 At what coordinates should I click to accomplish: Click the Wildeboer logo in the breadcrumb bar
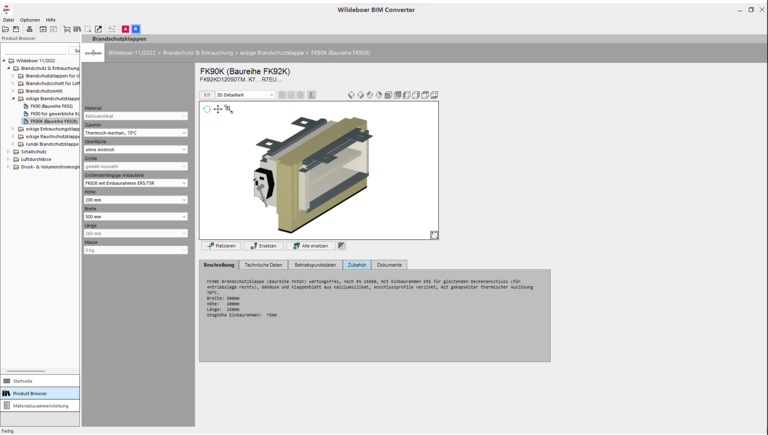(93, 53)
